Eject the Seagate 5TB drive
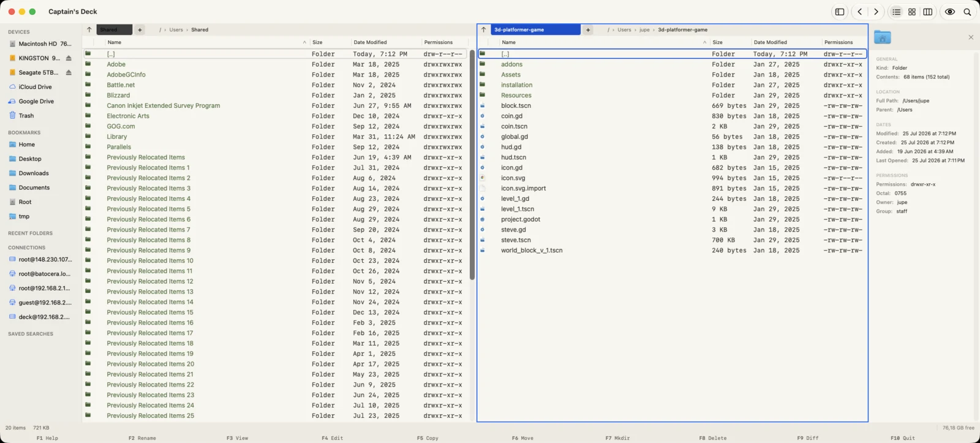The height and width of the screenshot is (443, 980). pos(69,72)
